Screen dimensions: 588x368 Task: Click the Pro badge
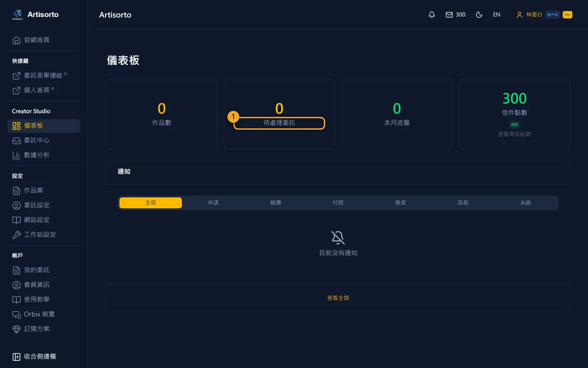567,15
